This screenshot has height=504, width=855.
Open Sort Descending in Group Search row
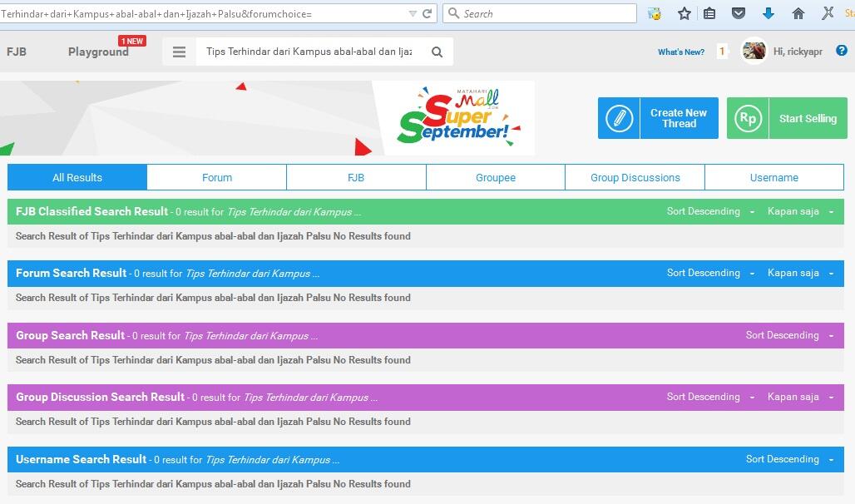point(789,335)
